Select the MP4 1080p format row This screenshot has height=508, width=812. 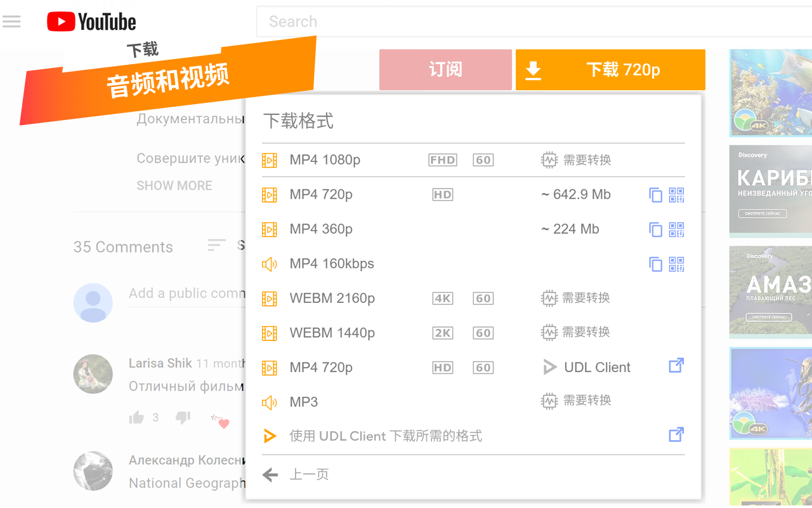coord(473,160)
